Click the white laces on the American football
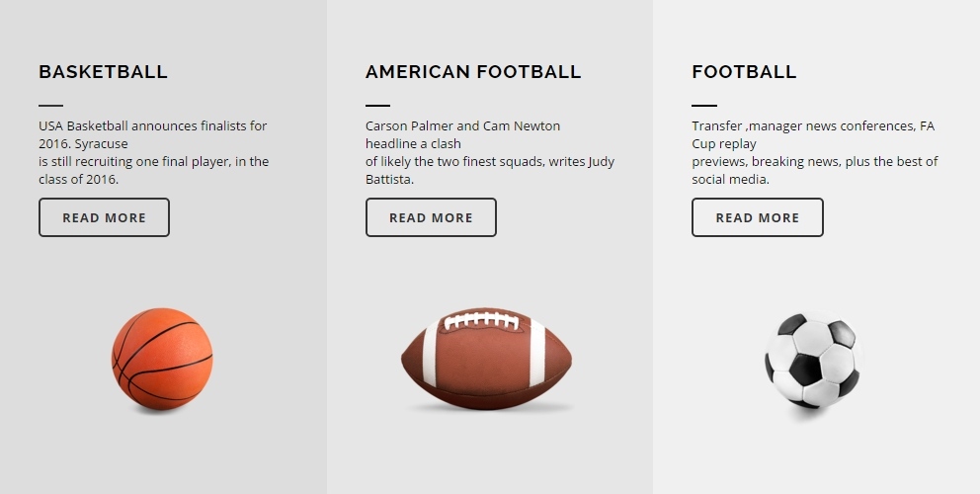Image resolution: width=980 pixels, height=494 pixels. [x=481, y=321]
